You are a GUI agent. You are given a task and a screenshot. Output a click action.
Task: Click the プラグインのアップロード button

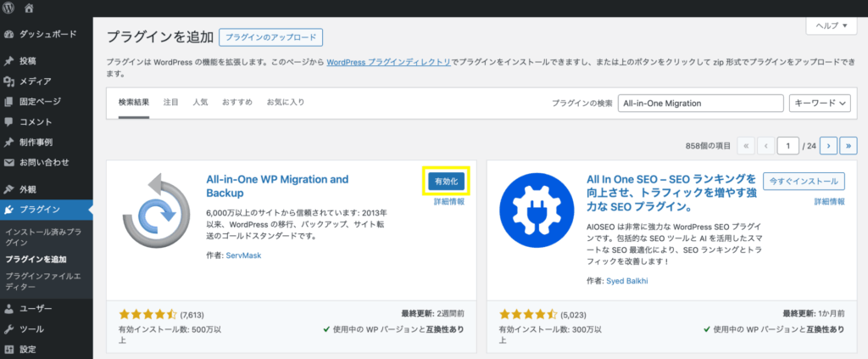tap(271, 37)
